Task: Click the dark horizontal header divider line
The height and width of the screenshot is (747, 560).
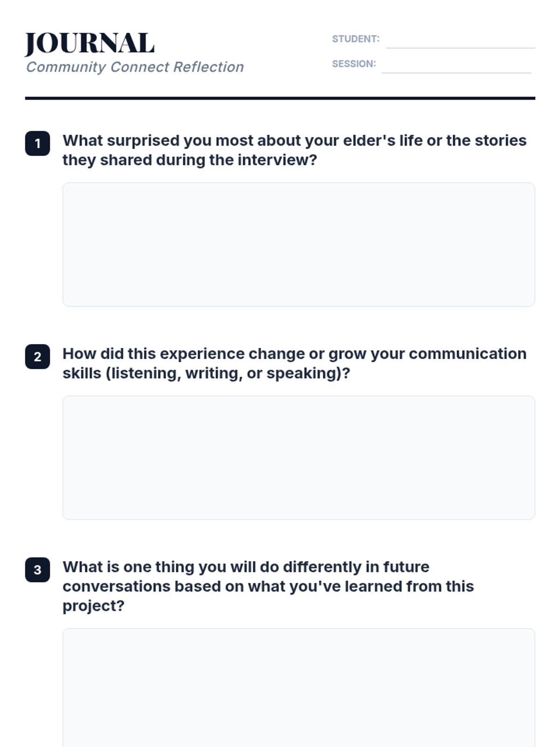Action: [280, 98]
